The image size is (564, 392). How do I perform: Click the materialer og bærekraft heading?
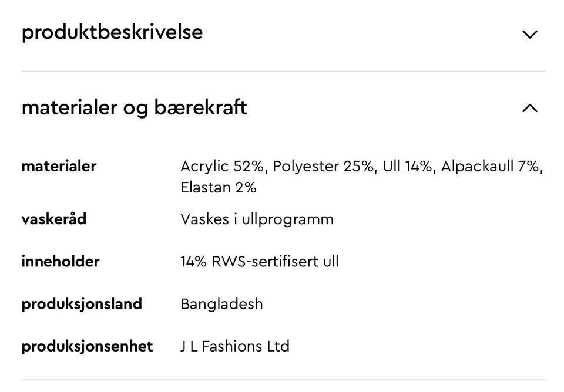[134, 107]
